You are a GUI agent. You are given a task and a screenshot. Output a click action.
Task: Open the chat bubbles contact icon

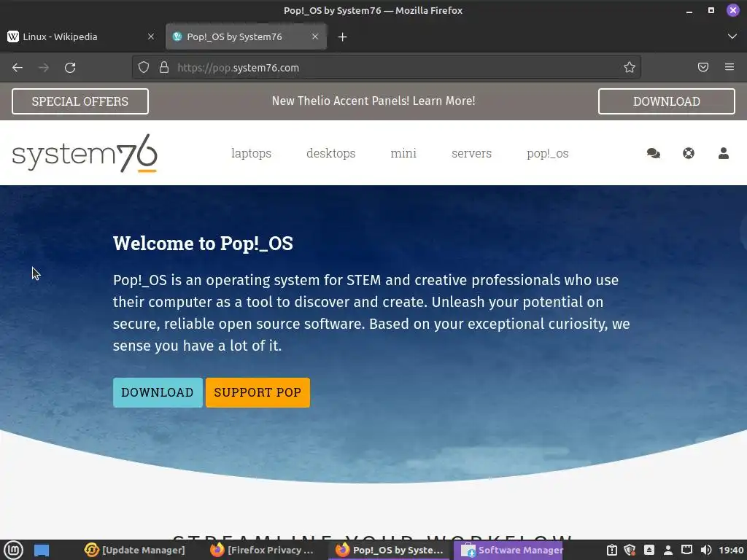pyautogui.click(x=653, y=153)
